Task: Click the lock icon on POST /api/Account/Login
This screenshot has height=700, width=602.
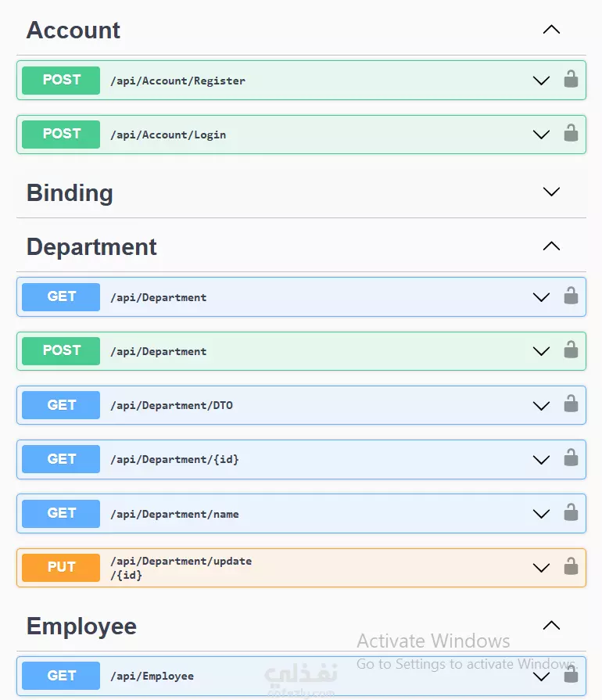Action: click(571, 133)
